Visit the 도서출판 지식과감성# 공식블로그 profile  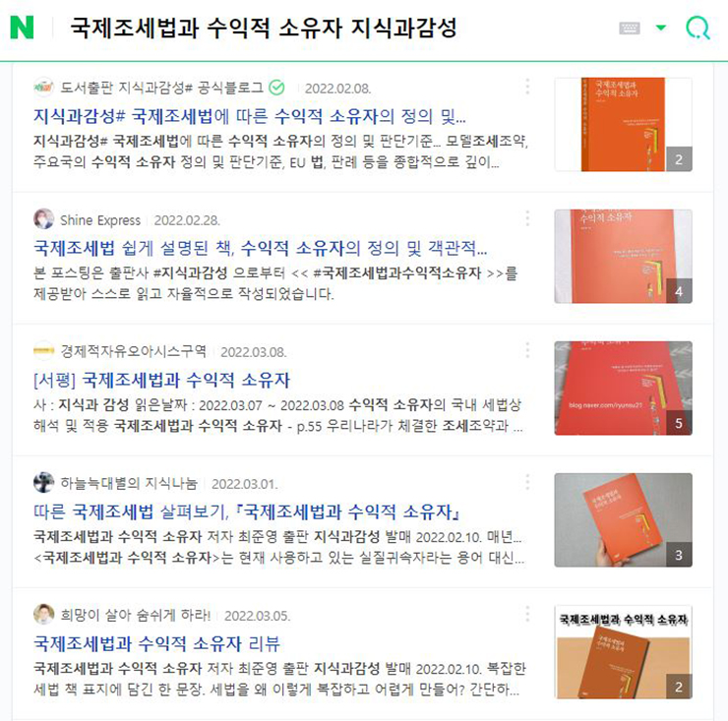click(161, 88)
